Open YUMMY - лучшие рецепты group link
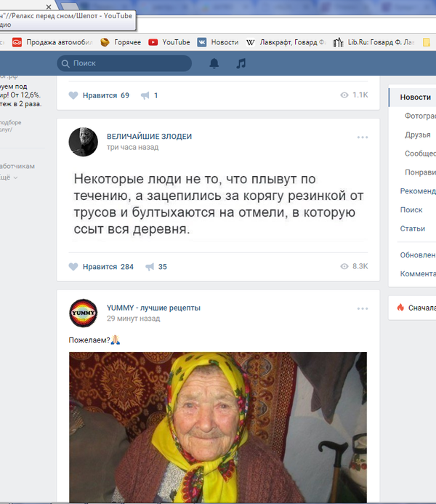The width and height of the screenshot is (436, 504). point(153,308)
